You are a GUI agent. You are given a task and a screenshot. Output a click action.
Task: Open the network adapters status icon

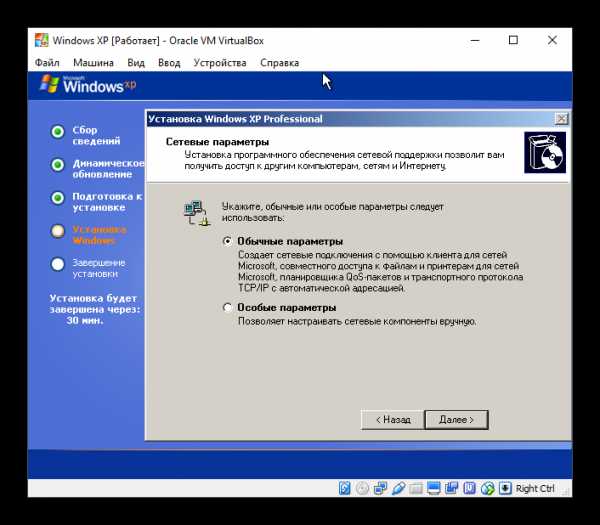381,488
